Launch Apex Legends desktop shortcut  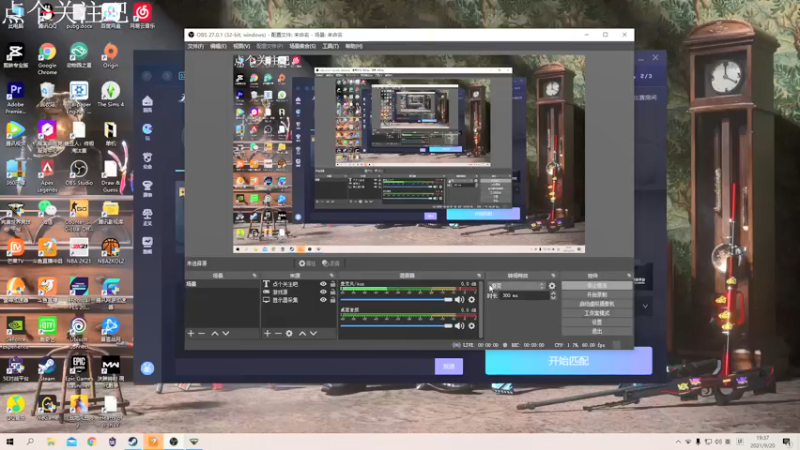47,177
